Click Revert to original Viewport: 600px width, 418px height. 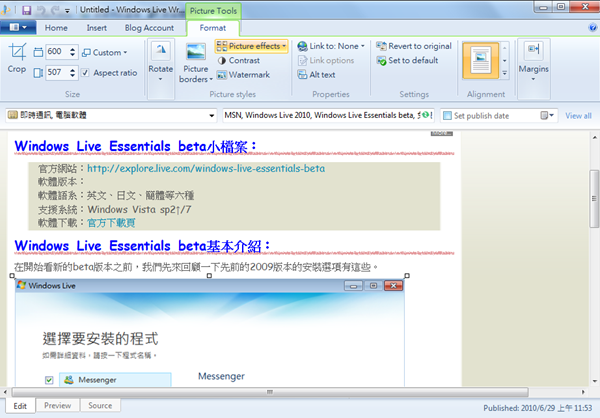pos(414,46)
